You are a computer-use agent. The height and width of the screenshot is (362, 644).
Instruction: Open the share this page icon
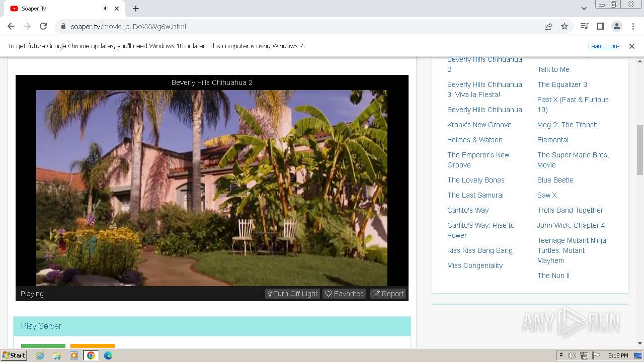tap(548, 27)
